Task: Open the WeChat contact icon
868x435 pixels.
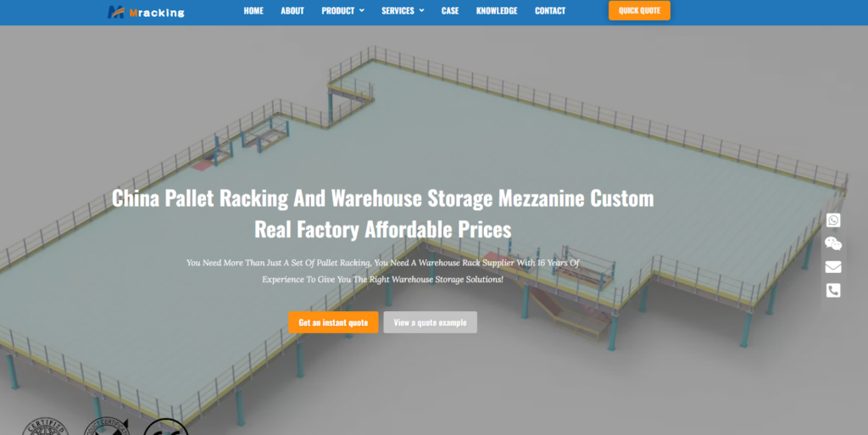Action: click(833, 243)
